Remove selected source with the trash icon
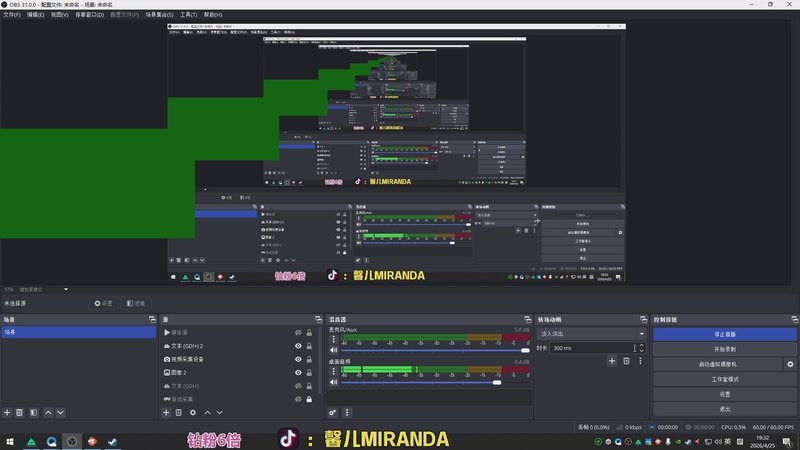This screenshot has height=450, width=800. click(179, 412)
